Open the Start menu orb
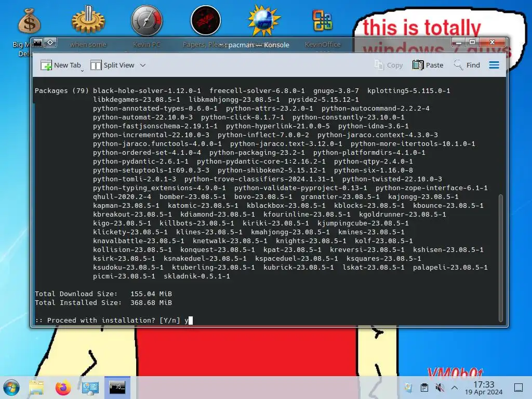The height and width of the screenshot is (399, 532). pyautogui.click(x=11, y=388)
